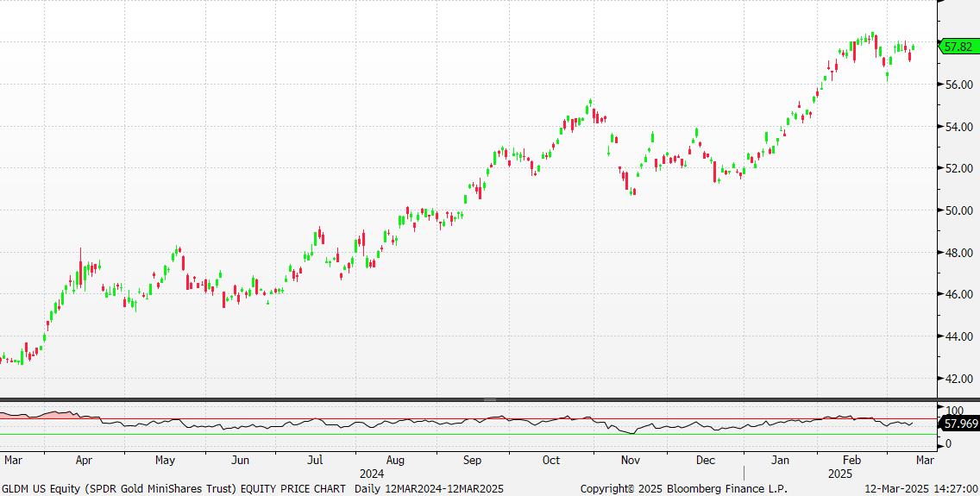Click the 50.00 price axis label

pyautogui.click(x=958, y=210)
